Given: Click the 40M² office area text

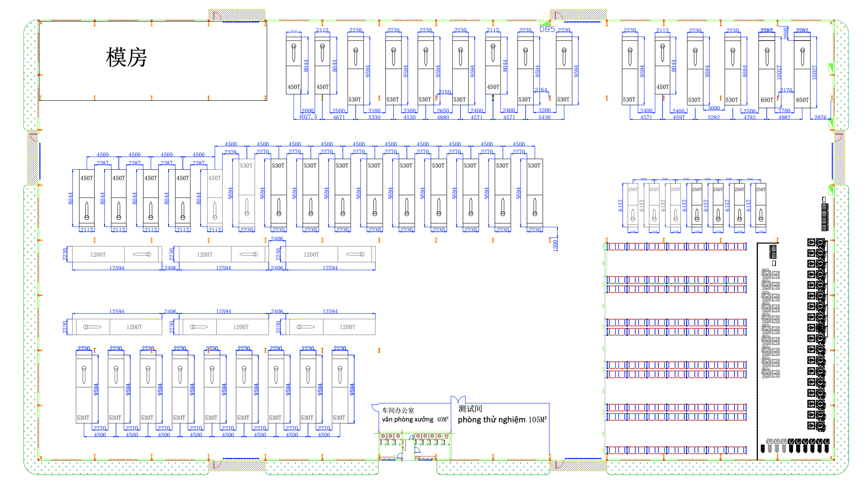Looking at the screenshot, I should coord(442,419).
